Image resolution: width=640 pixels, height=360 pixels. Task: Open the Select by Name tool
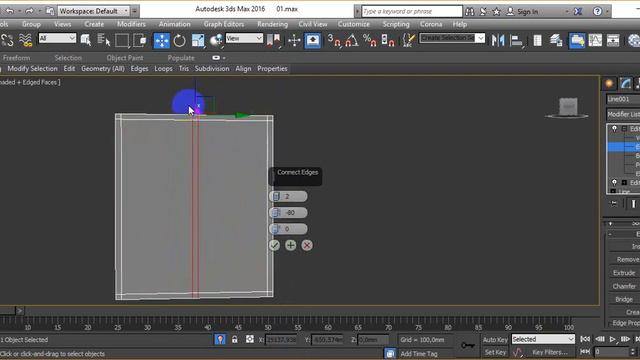click(104, 40)
